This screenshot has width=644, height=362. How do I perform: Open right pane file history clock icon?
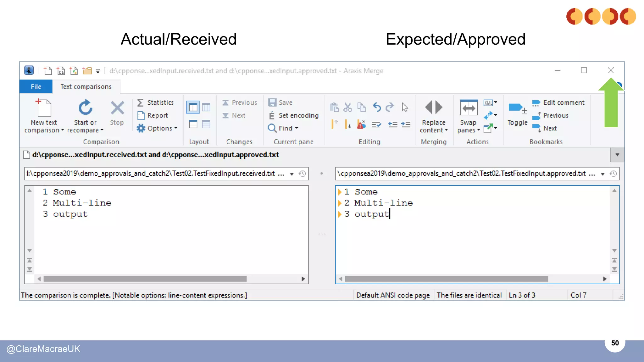click(613, 174)
